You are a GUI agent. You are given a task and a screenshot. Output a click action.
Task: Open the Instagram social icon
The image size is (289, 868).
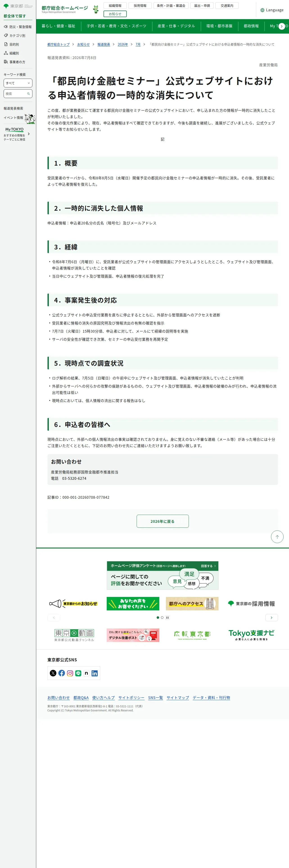(x=70, y=673)
